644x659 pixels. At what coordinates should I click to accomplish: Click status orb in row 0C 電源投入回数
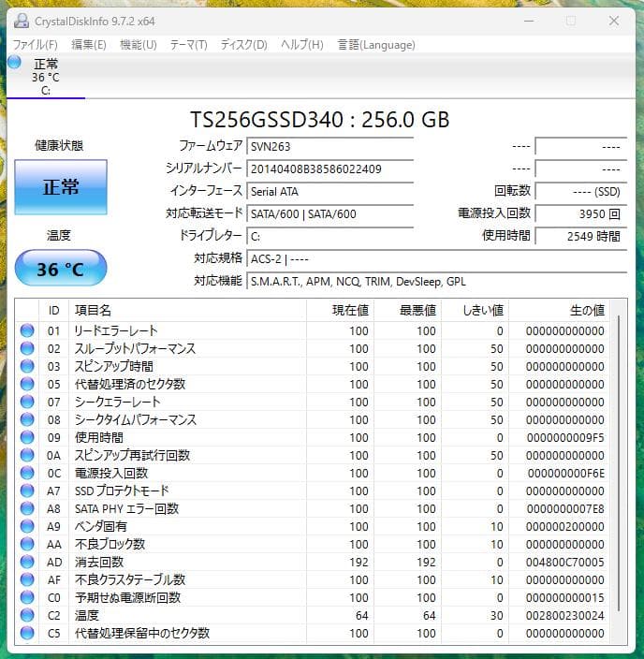coord(27,473)
